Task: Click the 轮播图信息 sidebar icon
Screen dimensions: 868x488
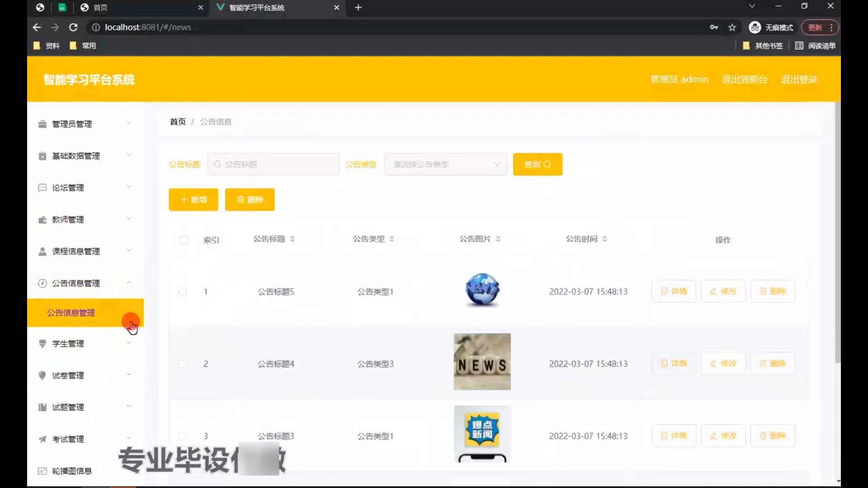Action: (42, 471)
